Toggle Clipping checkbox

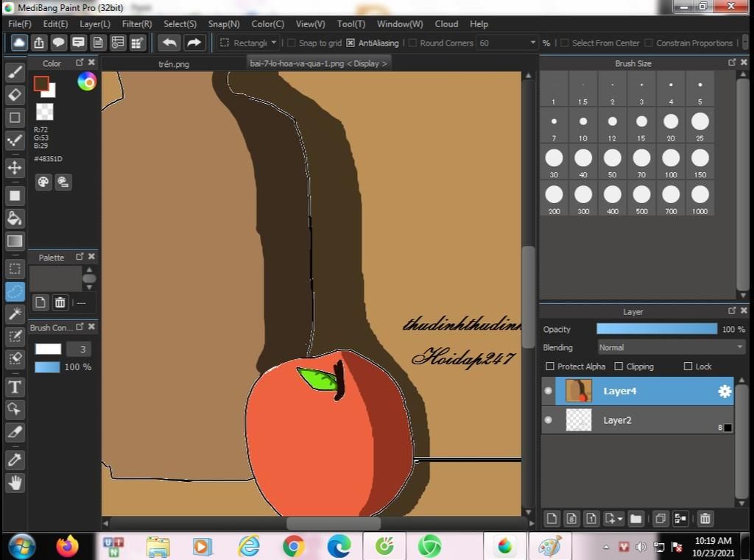tap(619, 366)
